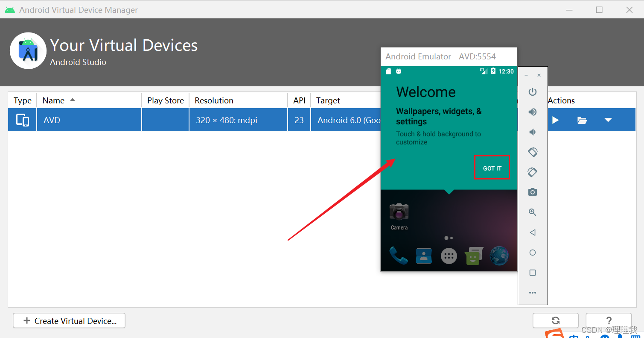Rotate emulator right using second rotate icon
644x338 pixels.
click(532, 172)
